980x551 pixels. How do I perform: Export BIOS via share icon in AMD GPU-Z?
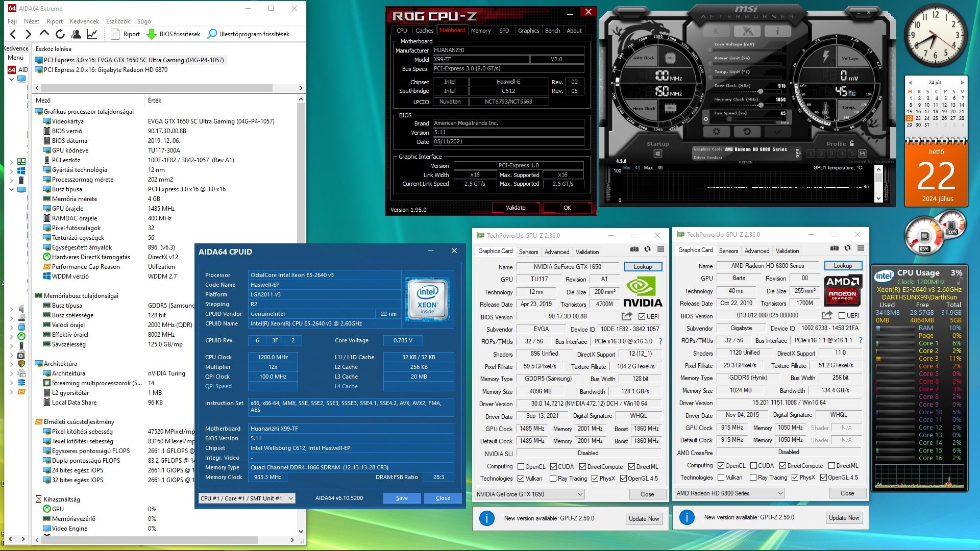(x=827, y=315)
